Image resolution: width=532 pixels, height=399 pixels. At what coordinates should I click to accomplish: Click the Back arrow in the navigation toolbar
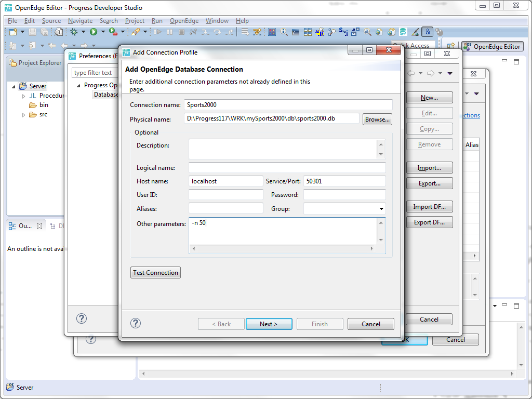click(64, 46)
